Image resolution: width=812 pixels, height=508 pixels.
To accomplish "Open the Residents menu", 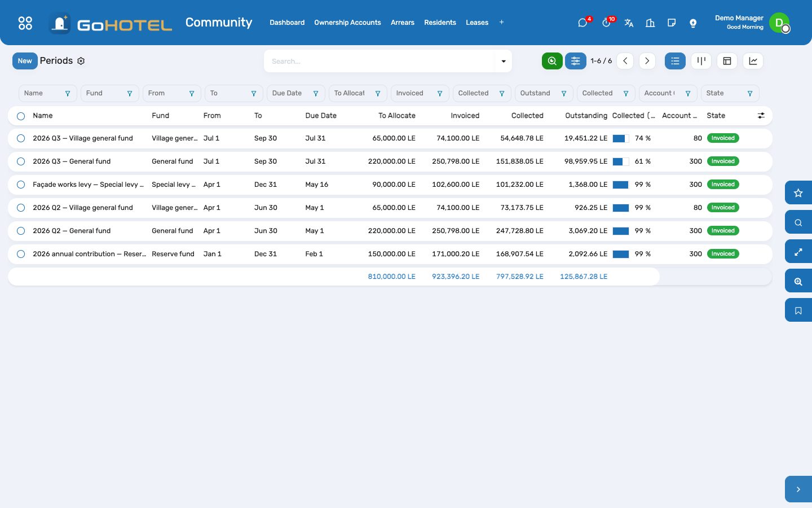I will pos(440,23).
